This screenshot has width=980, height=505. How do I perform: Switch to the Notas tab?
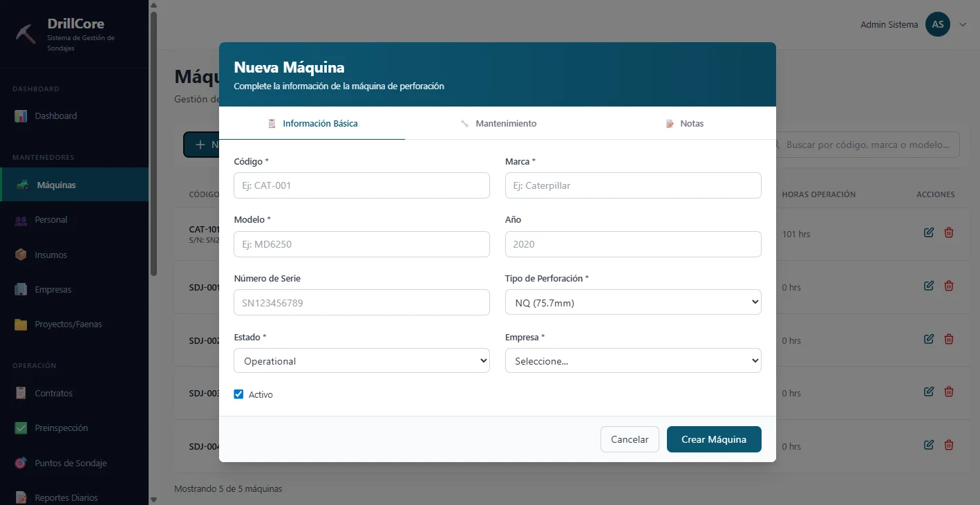684,123
